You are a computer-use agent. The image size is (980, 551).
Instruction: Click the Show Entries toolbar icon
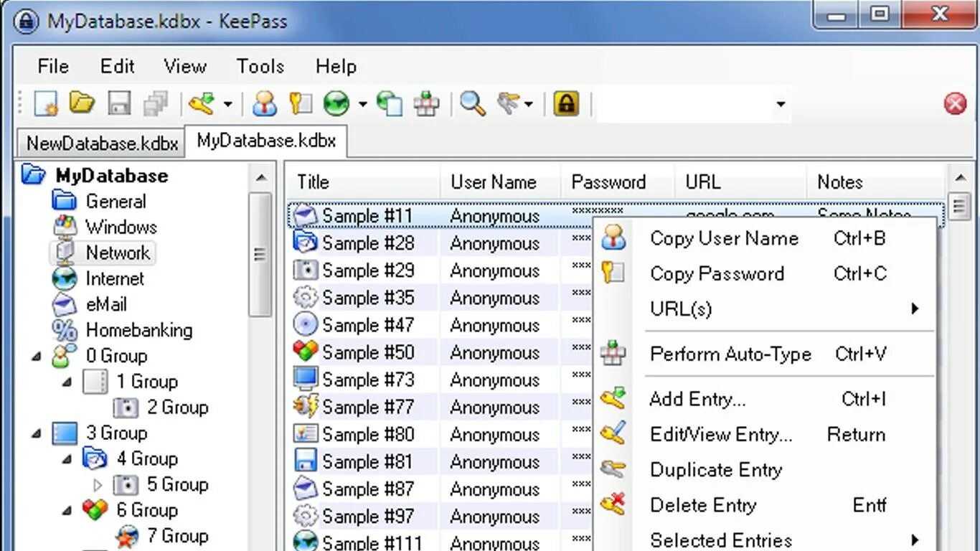pyautogui.click(x=509, y=104)
